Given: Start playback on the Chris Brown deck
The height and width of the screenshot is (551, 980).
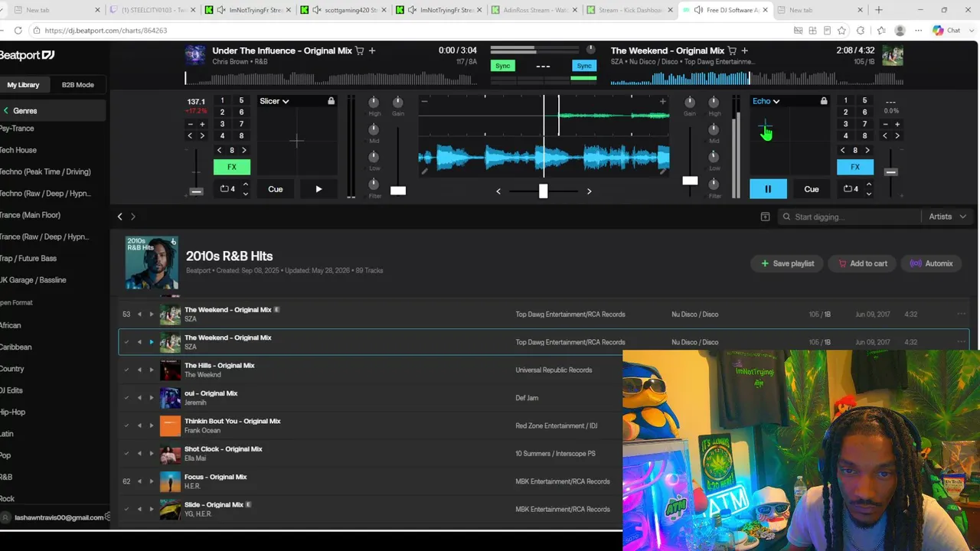Looking at the screenshot, I should point(318,189).
